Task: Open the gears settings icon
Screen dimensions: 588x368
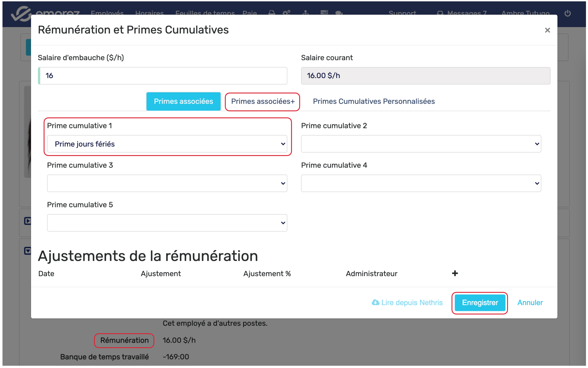Action: click(287, 12)
